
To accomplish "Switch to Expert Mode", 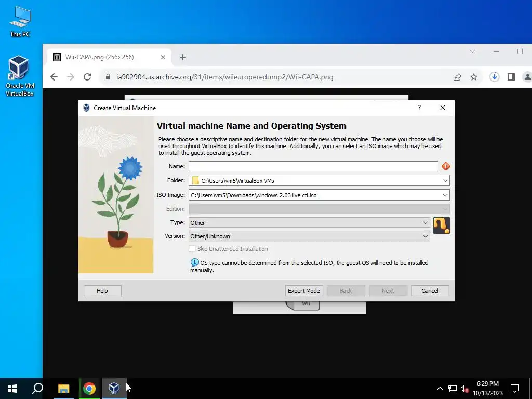I will click(x=303, y=291).
